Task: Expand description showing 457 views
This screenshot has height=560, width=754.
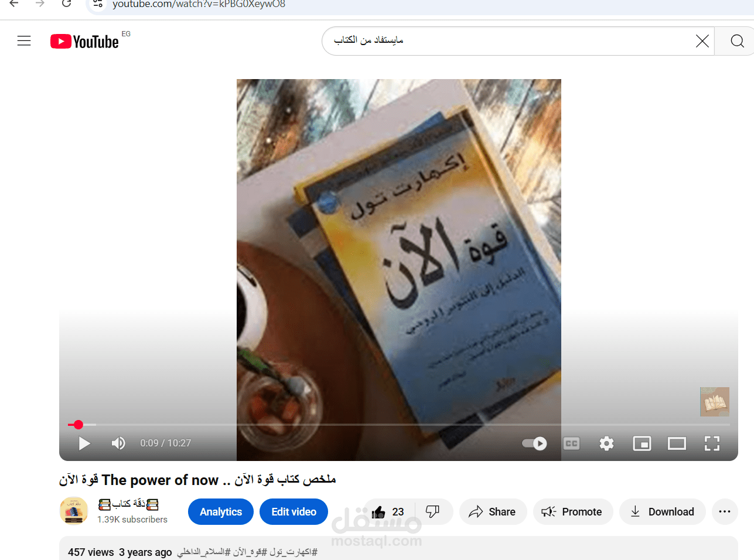Action: tap(398, 549)
